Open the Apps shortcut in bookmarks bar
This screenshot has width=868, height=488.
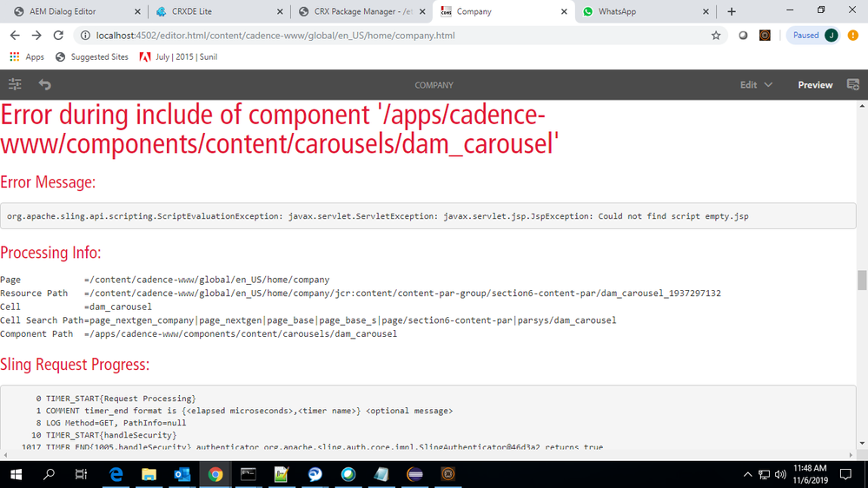click(27, 57)
